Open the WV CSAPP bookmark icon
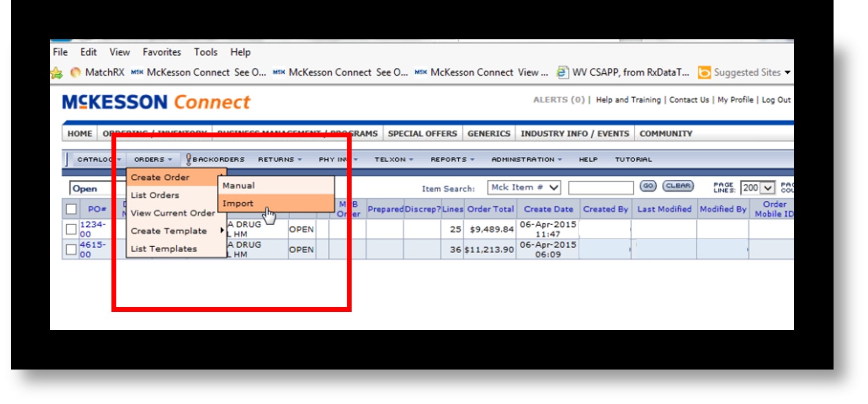The height and width of the screenshot is (404, 868). coord(562,72)
